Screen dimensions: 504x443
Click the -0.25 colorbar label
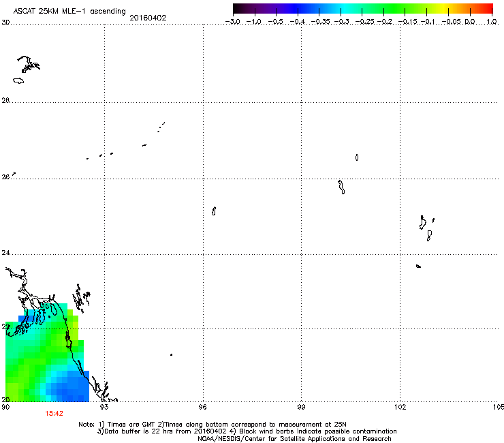tap(365, 22)
